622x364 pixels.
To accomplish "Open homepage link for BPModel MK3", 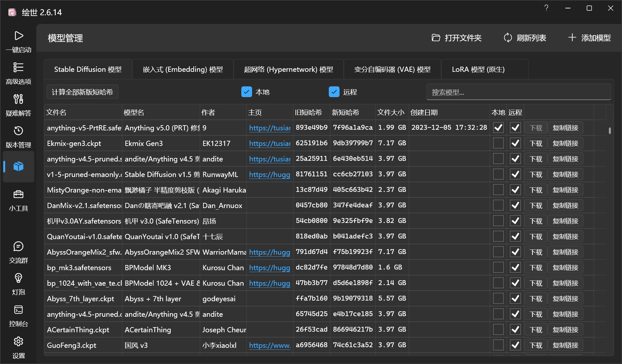I will [x=270, y=268].
